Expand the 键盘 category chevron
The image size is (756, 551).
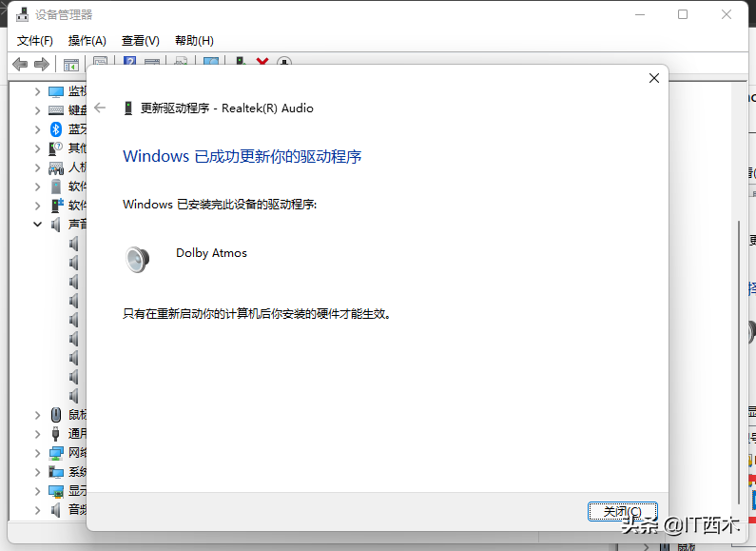[37, 110]
